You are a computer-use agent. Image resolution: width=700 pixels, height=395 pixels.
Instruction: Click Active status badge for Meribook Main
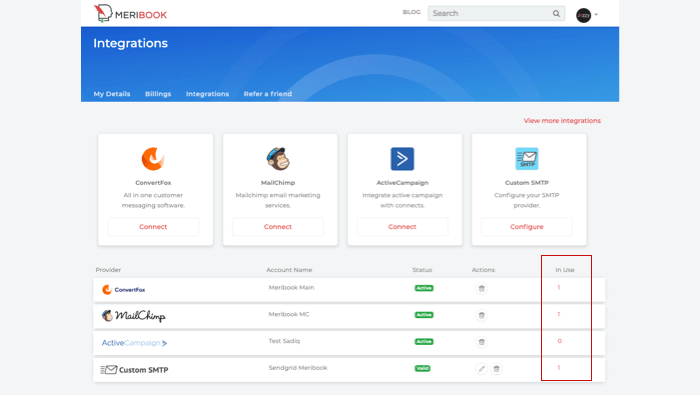(424, 288)
